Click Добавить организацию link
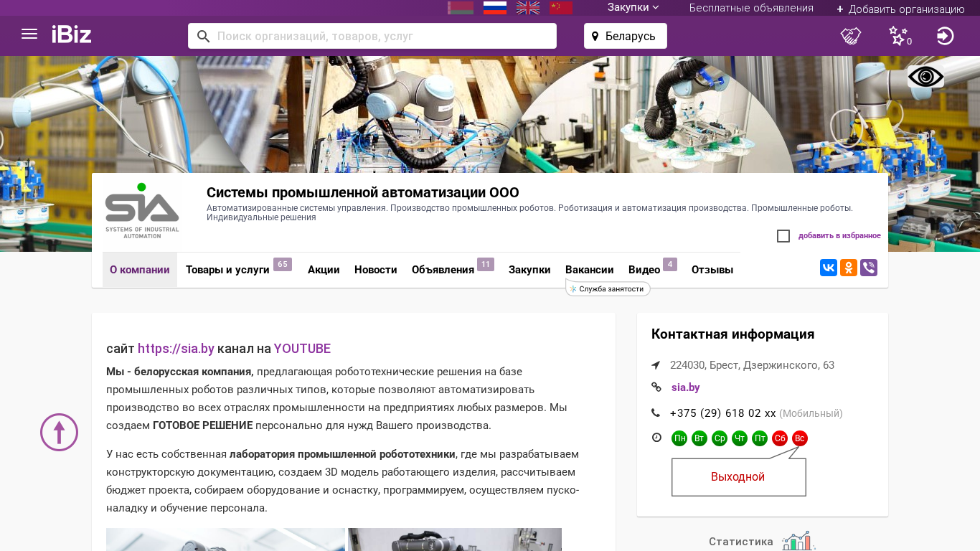The image size is (980, 551). click(900, 9)
